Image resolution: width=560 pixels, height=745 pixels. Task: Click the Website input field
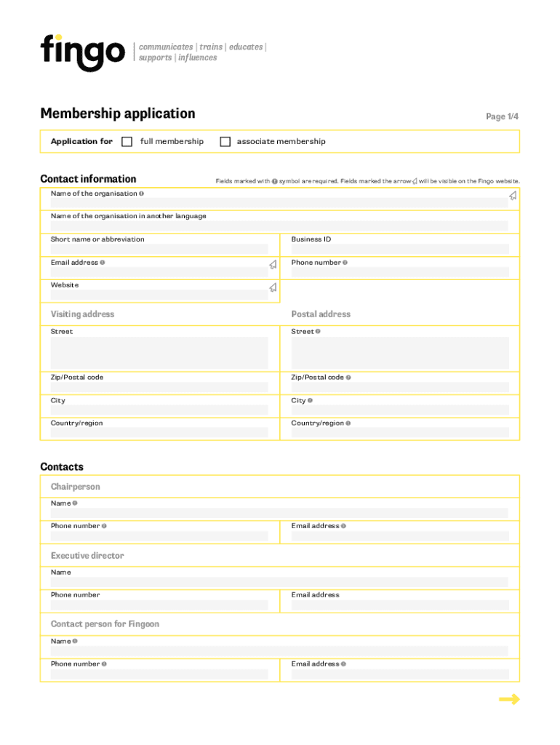(158, 295)
